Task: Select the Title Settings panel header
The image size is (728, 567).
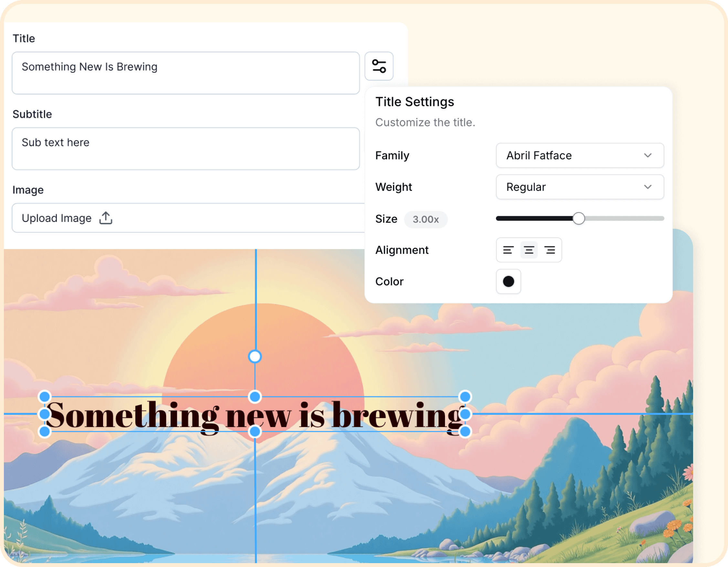Action: point(415,102)
